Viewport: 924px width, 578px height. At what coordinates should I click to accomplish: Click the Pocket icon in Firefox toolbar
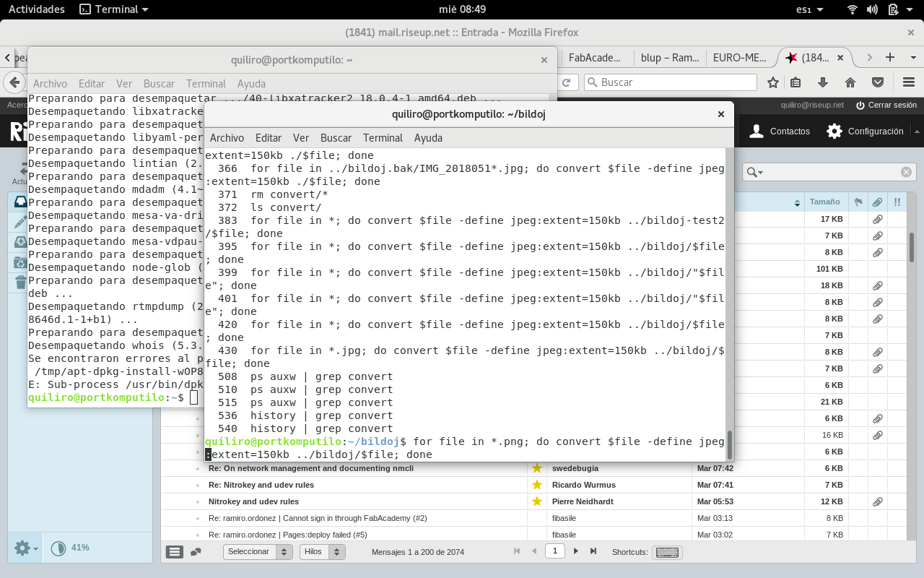(x=878, y=82)
